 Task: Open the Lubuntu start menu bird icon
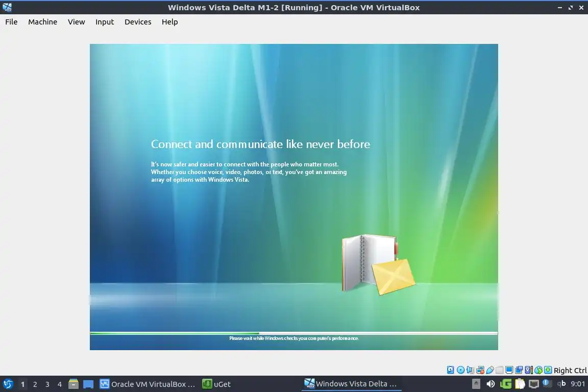pyautogui.click(x=8, y=384)
